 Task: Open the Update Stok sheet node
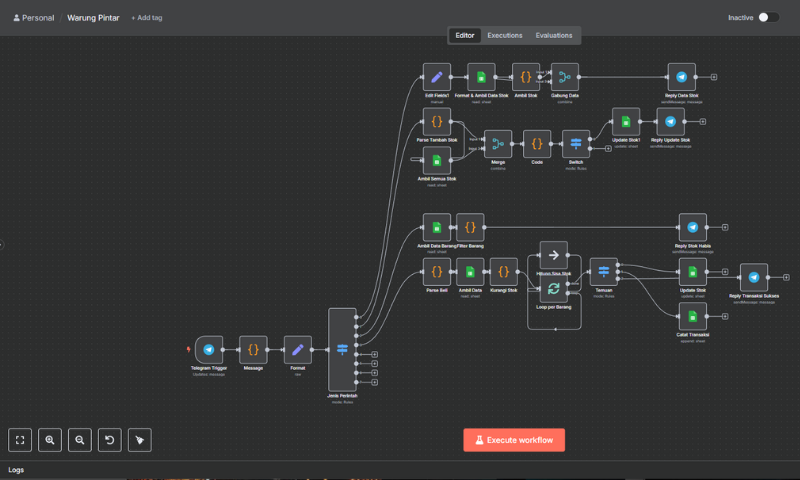click(x=693, y=272)
